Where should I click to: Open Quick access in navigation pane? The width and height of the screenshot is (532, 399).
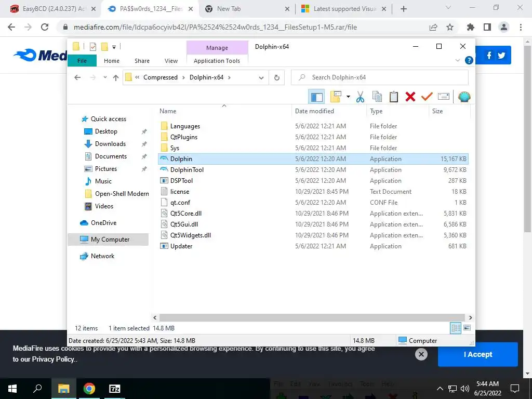[x=108, y=119]
